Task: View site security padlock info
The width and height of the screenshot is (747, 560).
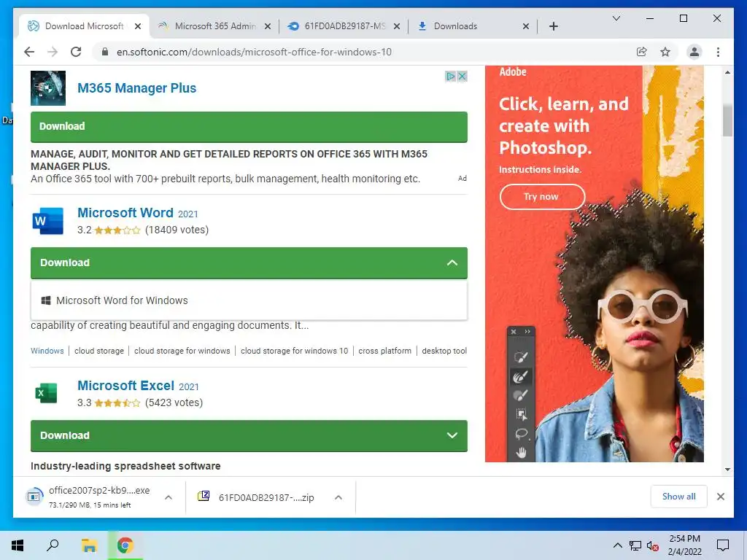Action: [105, 52]
